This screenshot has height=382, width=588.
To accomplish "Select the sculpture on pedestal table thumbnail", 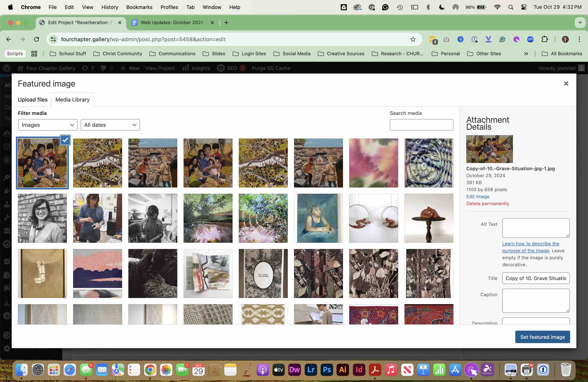I will pos(429,218).
